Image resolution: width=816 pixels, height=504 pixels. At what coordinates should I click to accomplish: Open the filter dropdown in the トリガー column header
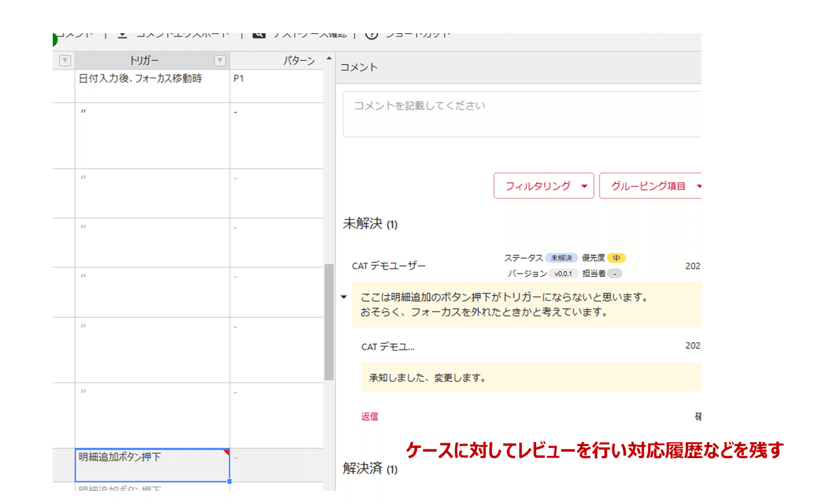tap(220, 61)
